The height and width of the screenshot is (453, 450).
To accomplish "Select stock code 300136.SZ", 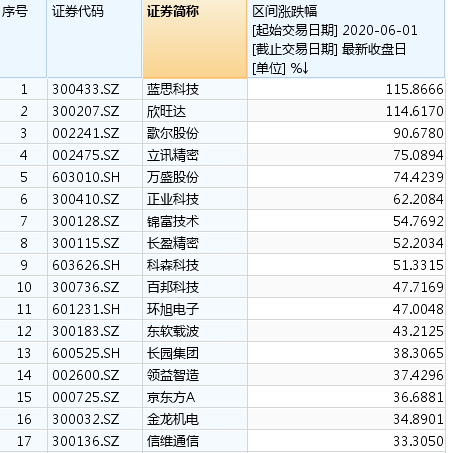I will click(x=86, y=441).
